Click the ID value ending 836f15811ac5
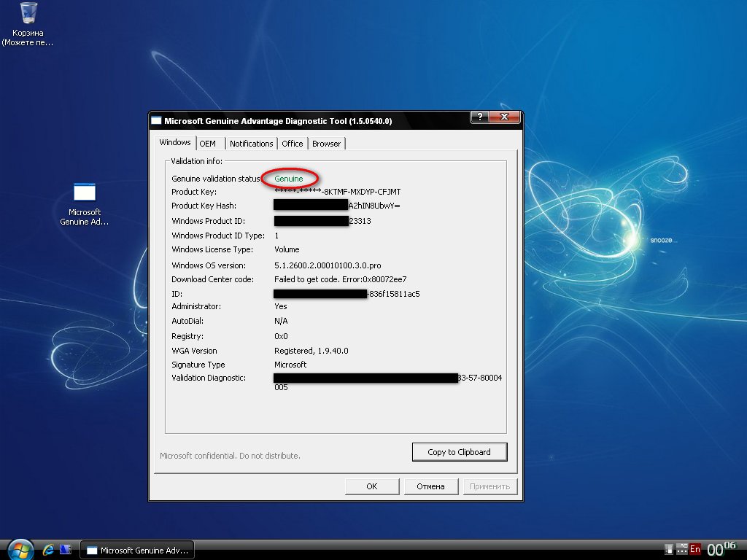The image size is (747, 560). click(x=347, y=294)
